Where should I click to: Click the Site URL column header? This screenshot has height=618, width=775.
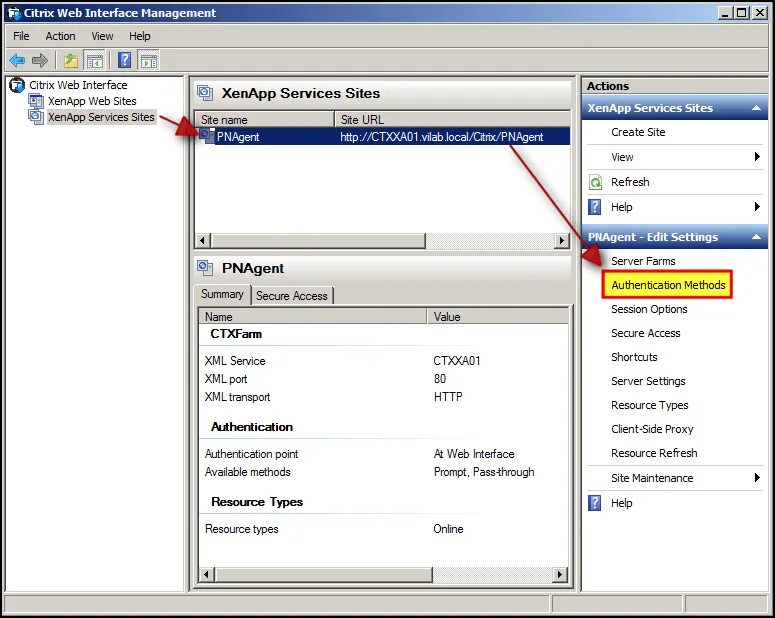point(452,119)
